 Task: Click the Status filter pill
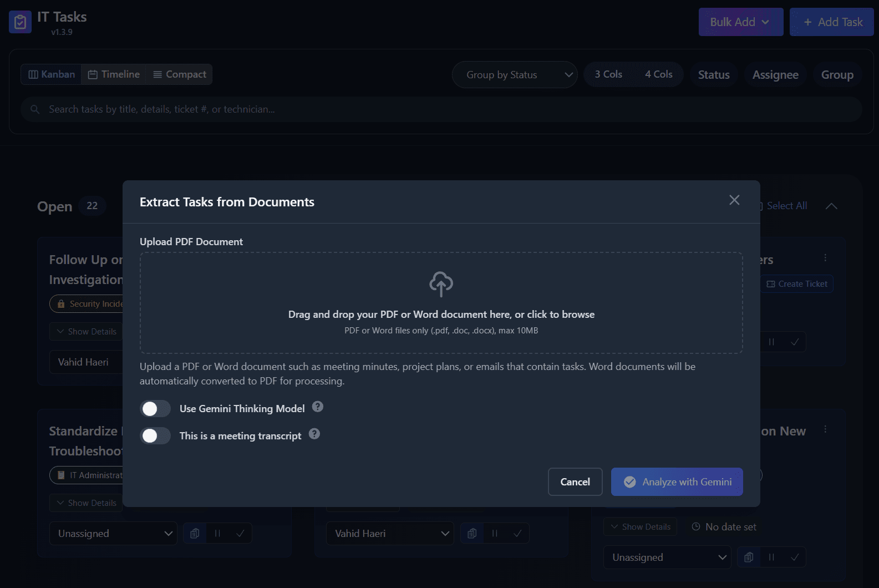[x=714, y=75]
